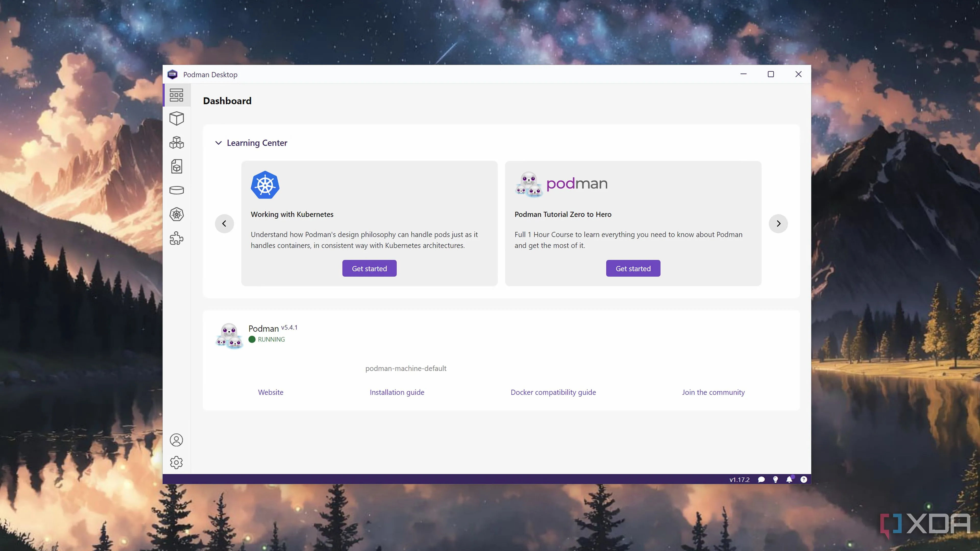Open the Containers section in sidebar
This screenshot has width=980, height=551.
tap(177, 119)
